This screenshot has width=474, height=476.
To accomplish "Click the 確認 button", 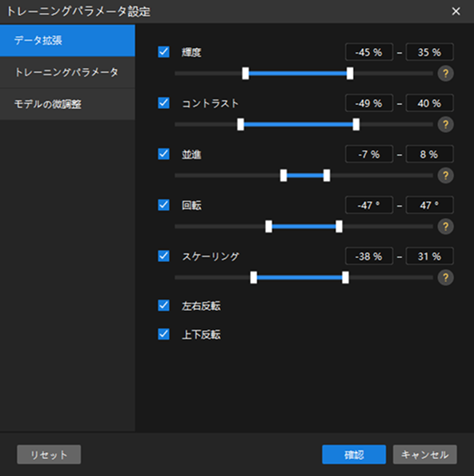I will [354, 454].
